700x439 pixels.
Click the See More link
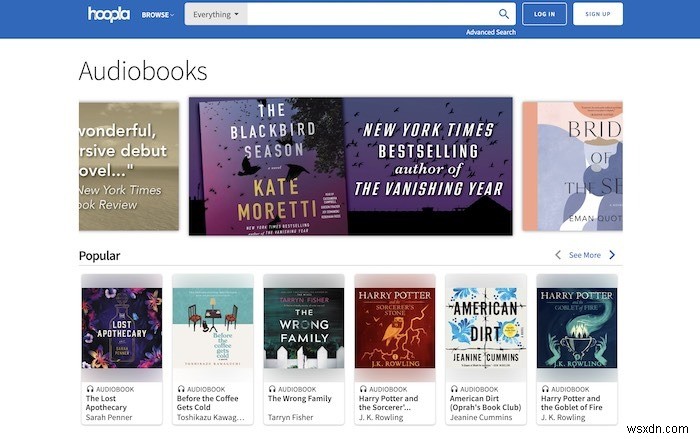pos(585,255)
